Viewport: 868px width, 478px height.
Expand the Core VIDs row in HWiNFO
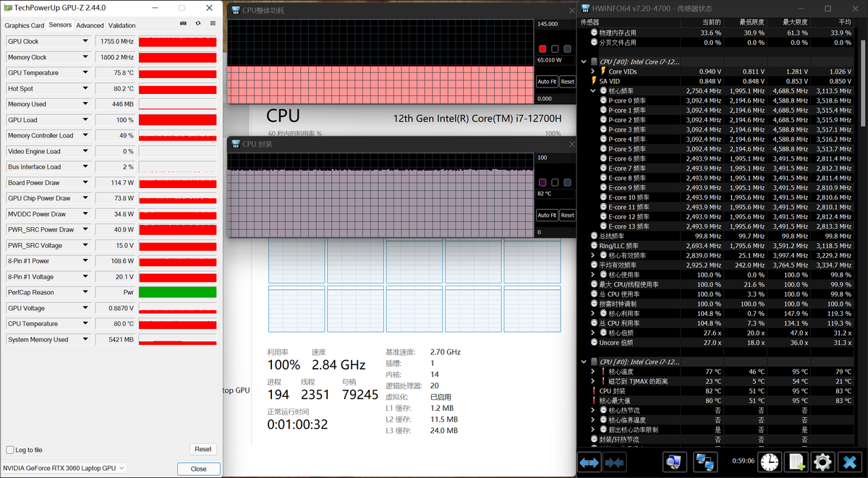[x=594, y=72]
